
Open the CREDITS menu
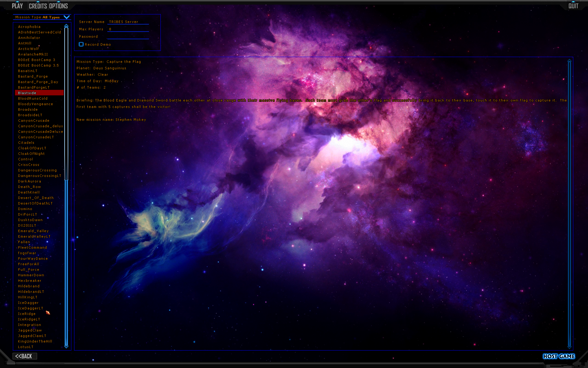[38, 6]
